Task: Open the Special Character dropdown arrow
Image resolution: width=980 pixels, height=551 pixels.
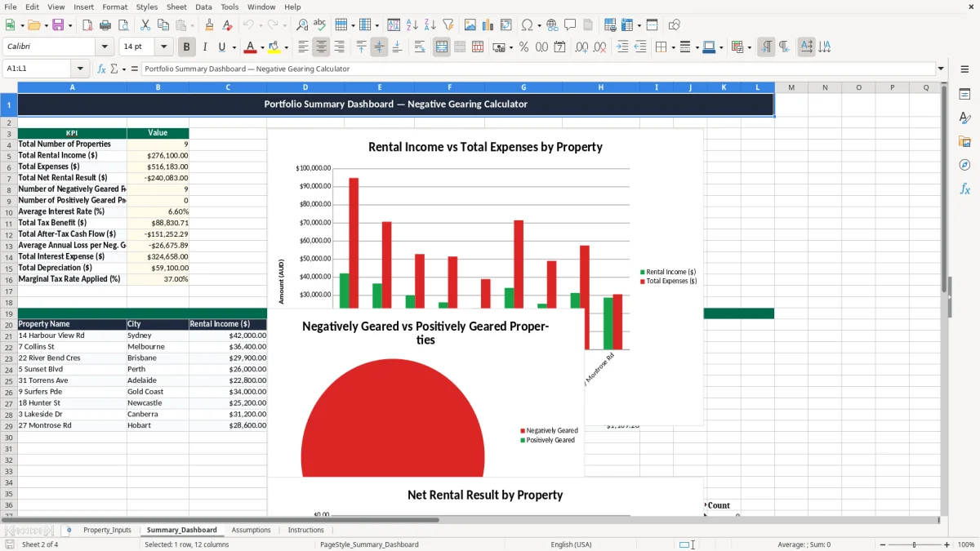Action: (539, 25)
